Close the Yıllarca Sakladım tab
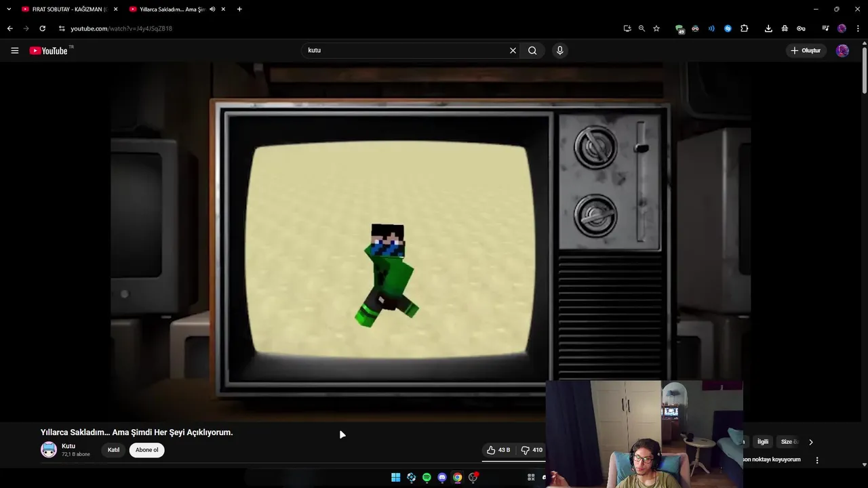This screenshot has height=488, width=868. pyautogui.click(x=222, y=9)
